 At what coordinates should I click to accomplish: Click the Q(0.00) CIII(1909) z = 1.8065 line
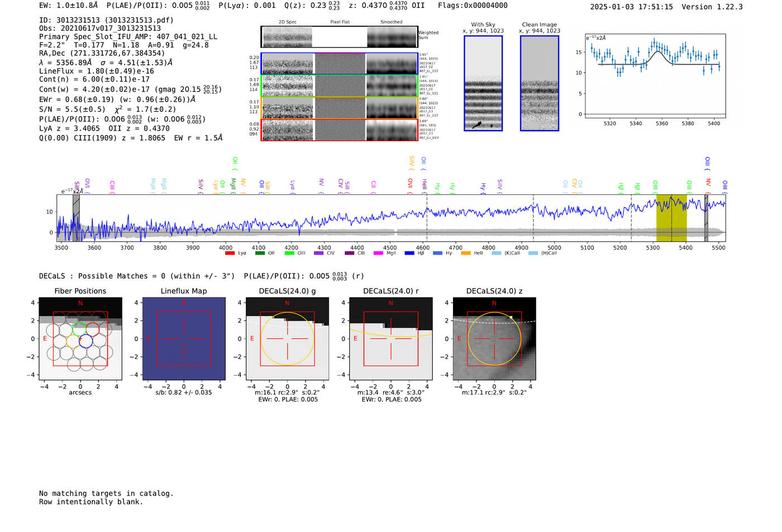pyautogui.click(x=102, y=138)
